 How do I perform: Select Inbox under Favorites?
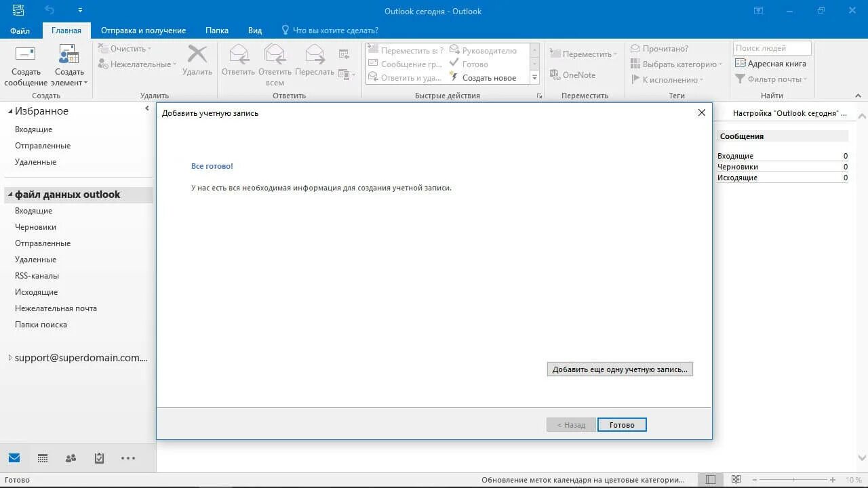[x=34, y=129]
